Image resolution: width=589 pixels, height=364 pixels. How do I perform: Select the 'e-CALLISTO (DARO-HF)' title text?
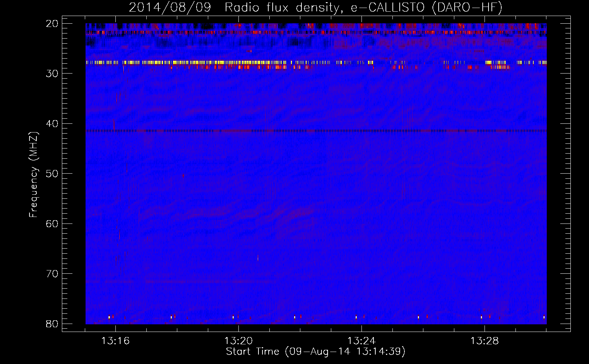coord(426,7)
